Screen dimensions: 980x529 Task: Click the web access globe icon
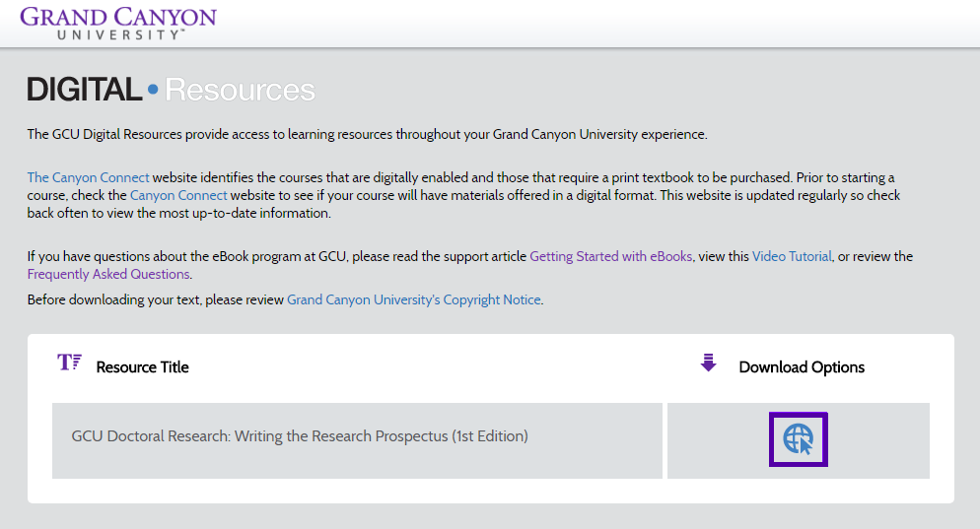[x=799, y=439]
